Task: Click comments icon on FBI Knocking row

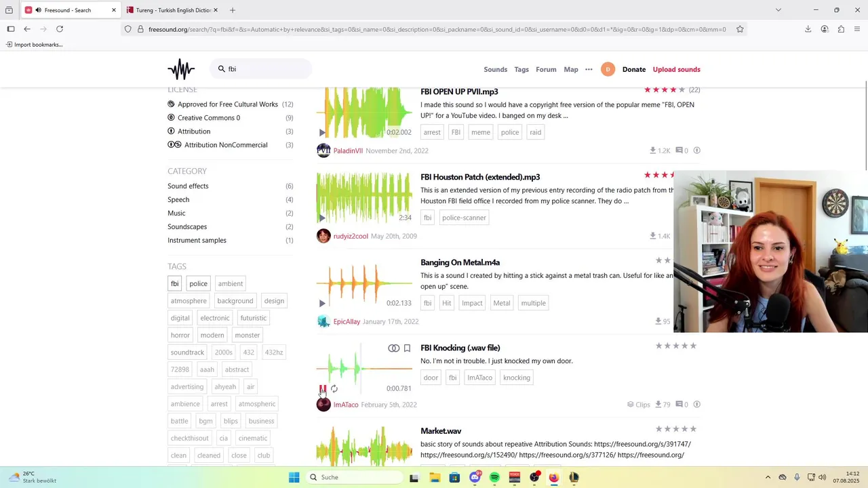Action: click(679, 405)
